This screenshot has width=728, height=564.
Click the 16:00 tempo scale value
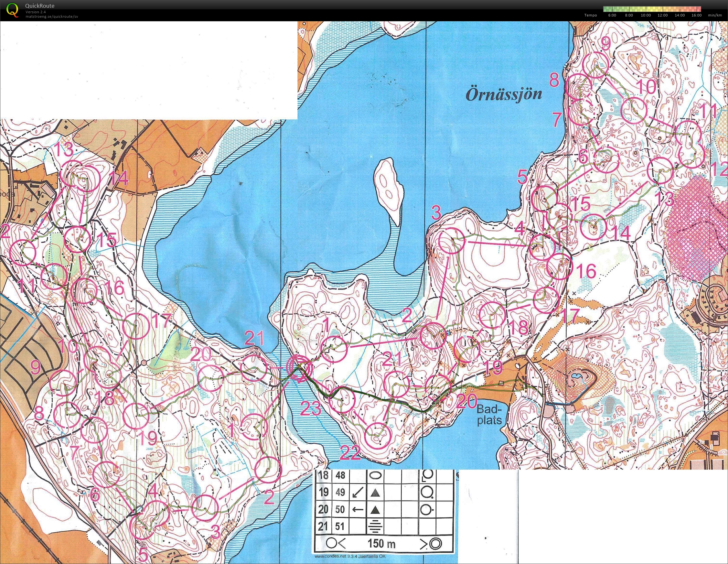click(696, 15)
